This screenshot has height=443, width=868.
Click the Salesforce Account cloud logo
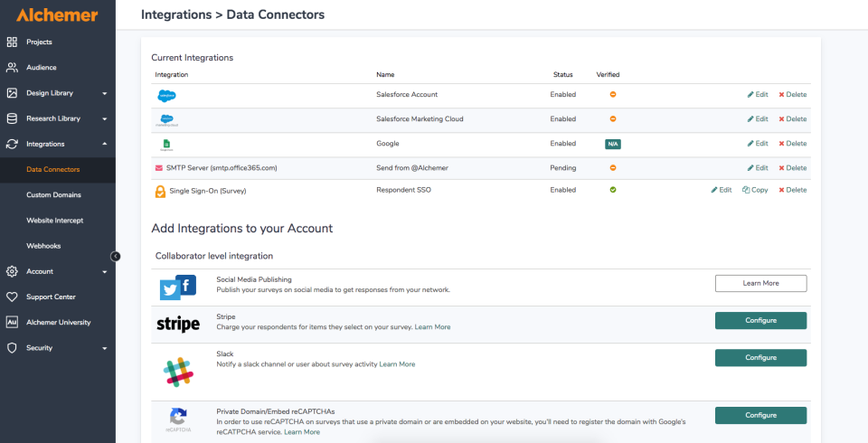tap(166, 95)
